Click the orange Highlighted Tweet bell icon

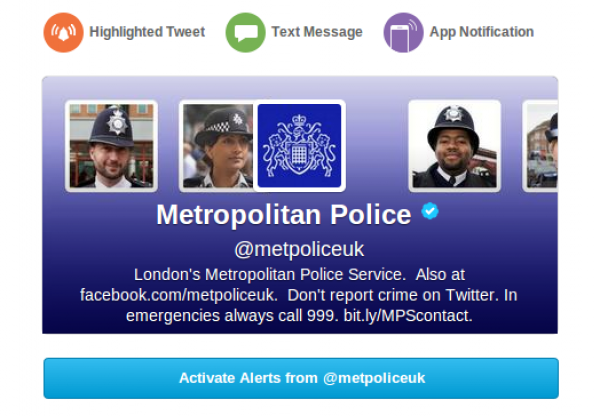pyautogui.click(x=64, y=33)
